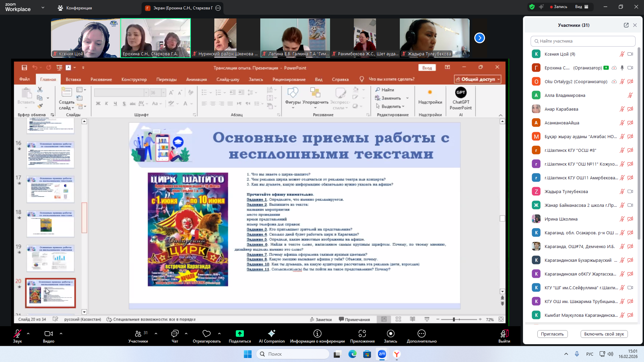Open Zoom Workplace dropdown chevron
Image resolution: width=644 pixels, height=362 pixels.
(x=43, y=7)
